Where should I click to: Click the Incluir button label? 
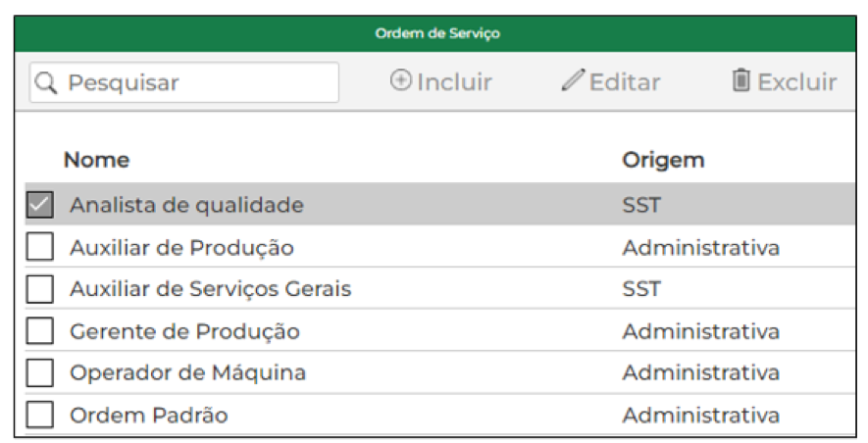[x=454, y=82]
